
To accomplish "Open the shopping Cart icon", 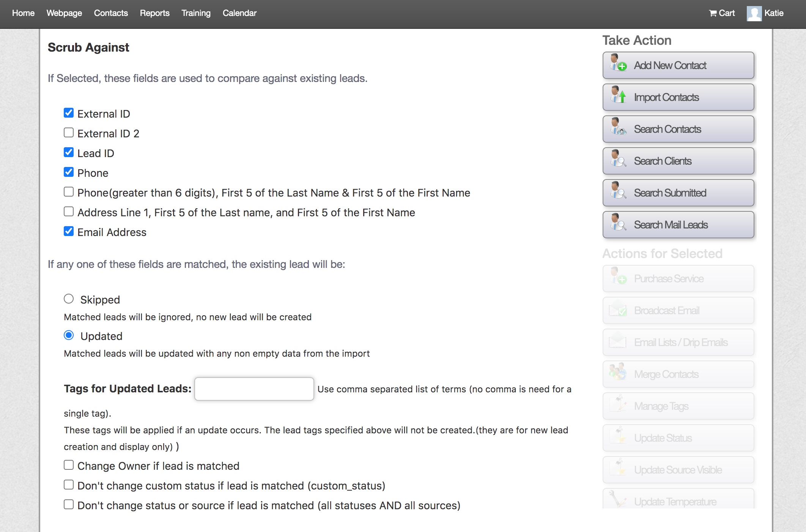I will [713, 13].
